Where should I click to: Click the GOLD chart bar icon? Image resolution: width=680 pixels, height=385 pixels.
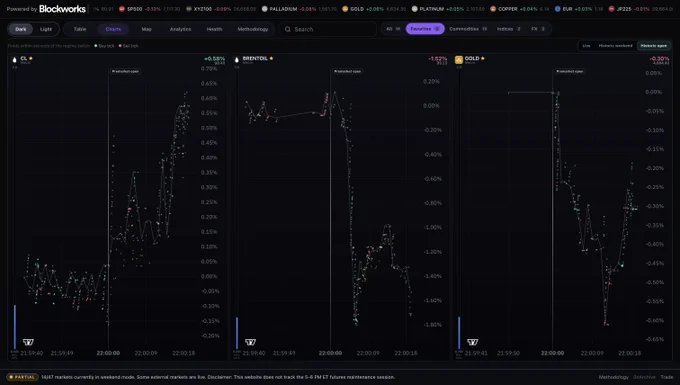(459, 60)
